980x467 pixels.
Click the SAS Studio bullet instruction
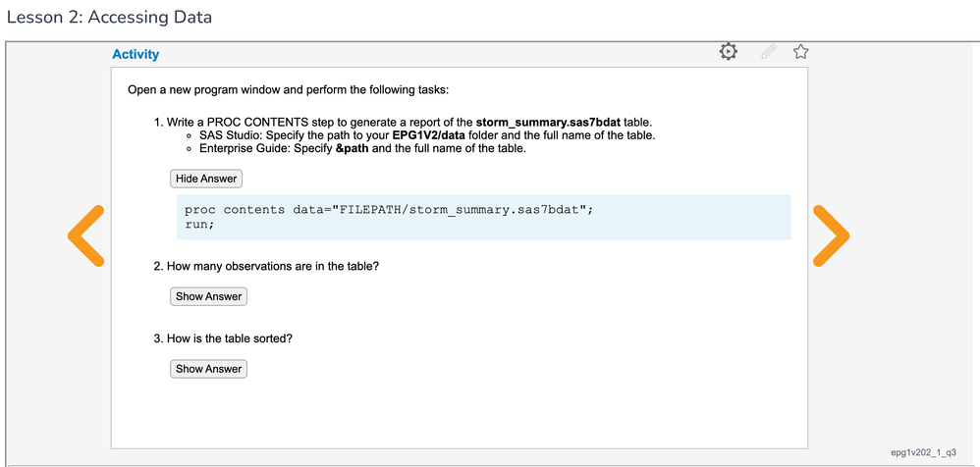coord(426,135)
